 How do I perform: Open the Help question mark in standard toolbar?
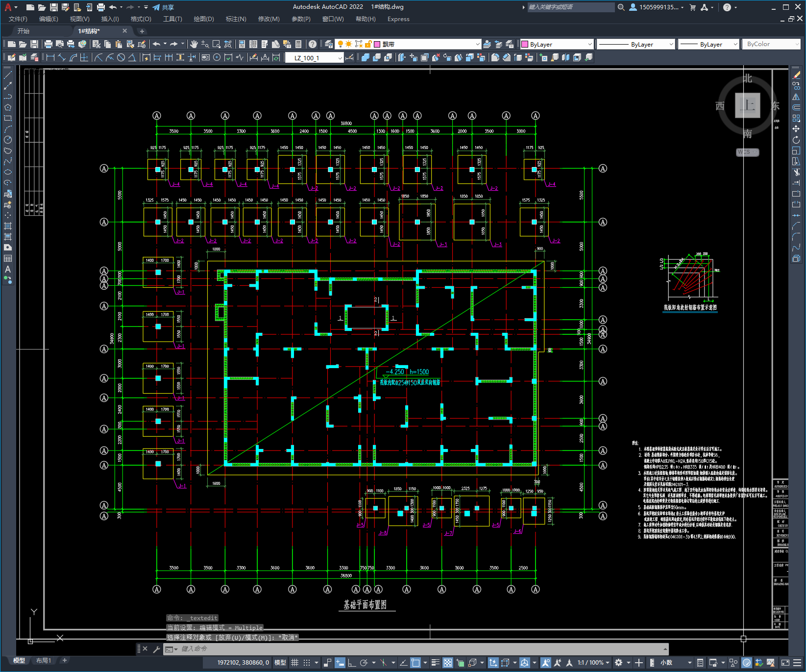pos(312,44)
